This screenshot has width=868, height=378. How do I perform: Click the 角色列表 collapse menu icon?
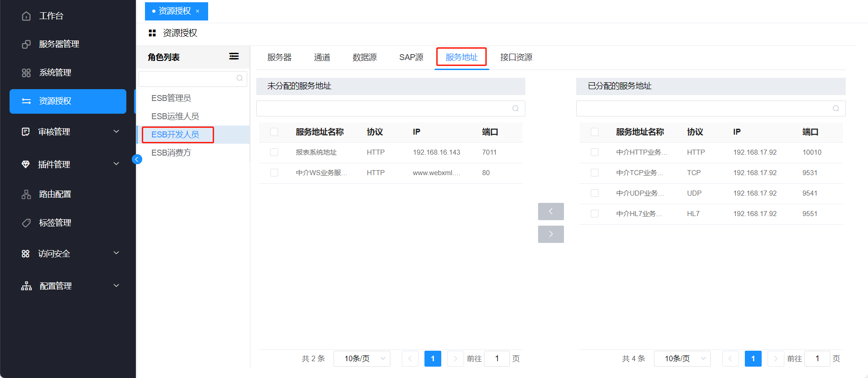pyautogui.click(x=234, y=56)
